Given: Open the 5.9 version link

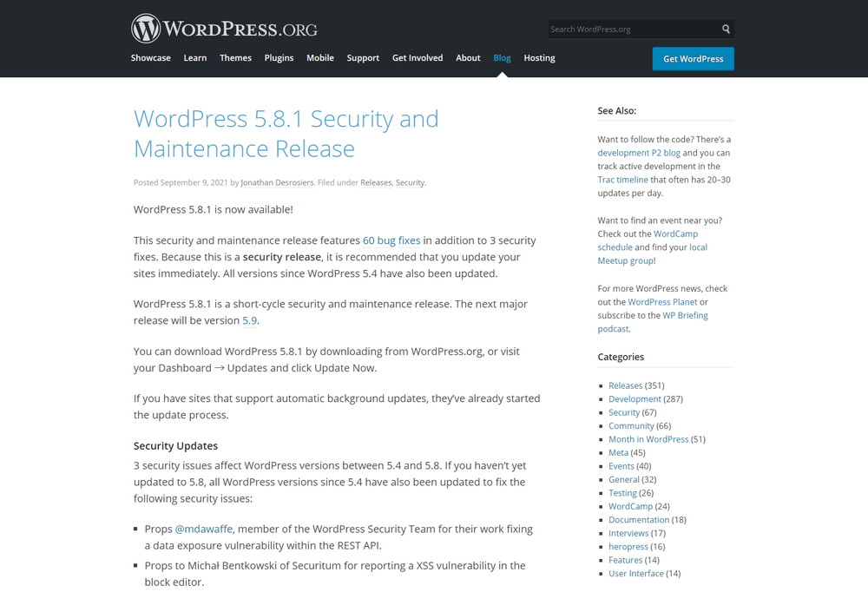Looking at the screenshot, I should pos(250,320).
